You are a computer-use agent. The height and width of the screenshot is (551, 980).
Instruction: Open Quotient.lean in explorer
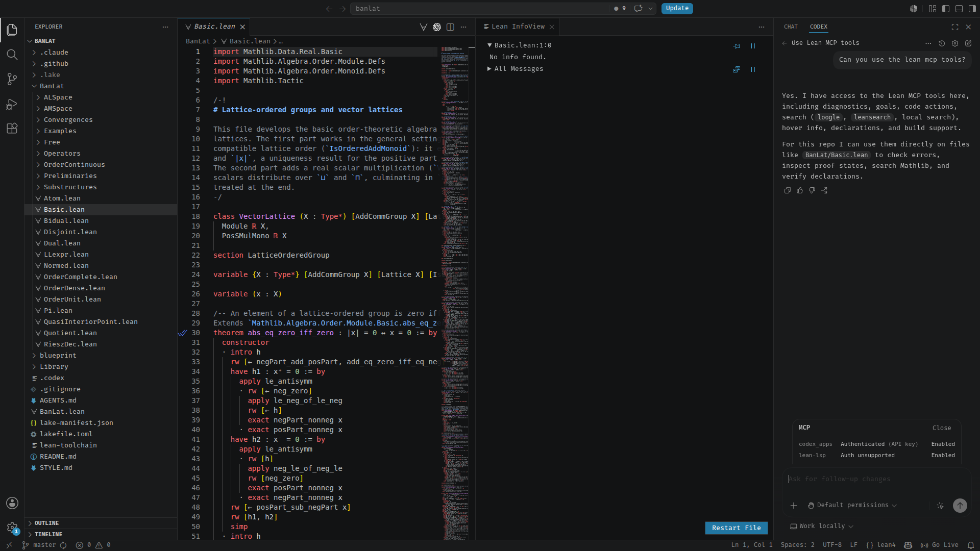[x=70, y=333]
